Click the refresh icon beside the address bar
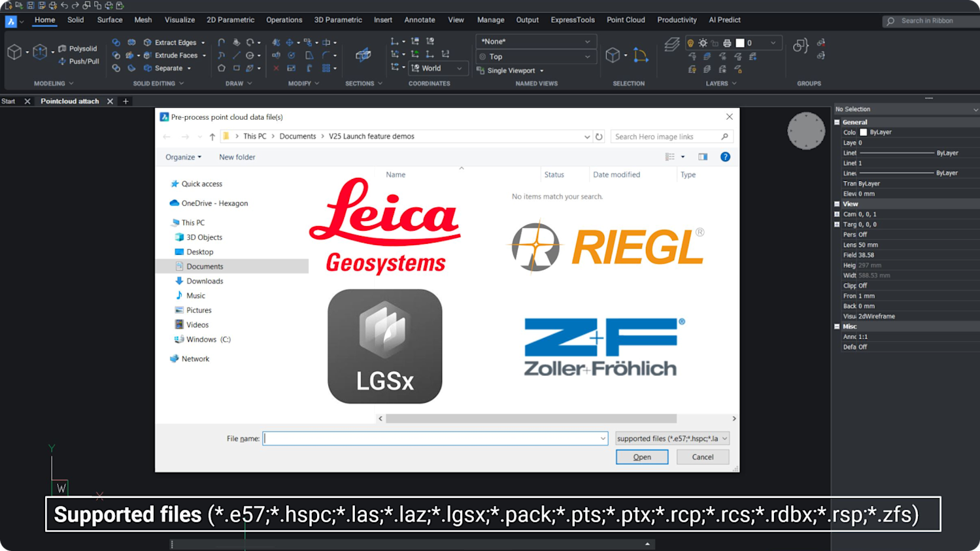 [599, 136]
